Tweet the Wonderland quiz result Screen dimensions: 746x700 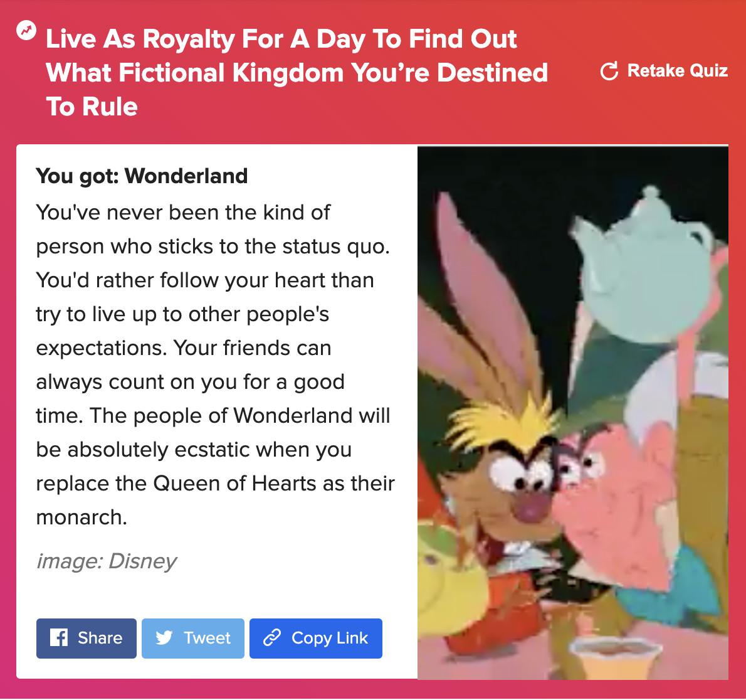(x=192, y=638)
